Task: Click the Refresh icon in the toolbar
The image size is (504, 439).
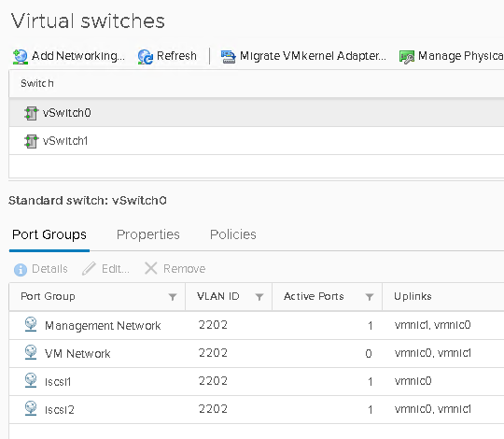Action: pos(146,57)
